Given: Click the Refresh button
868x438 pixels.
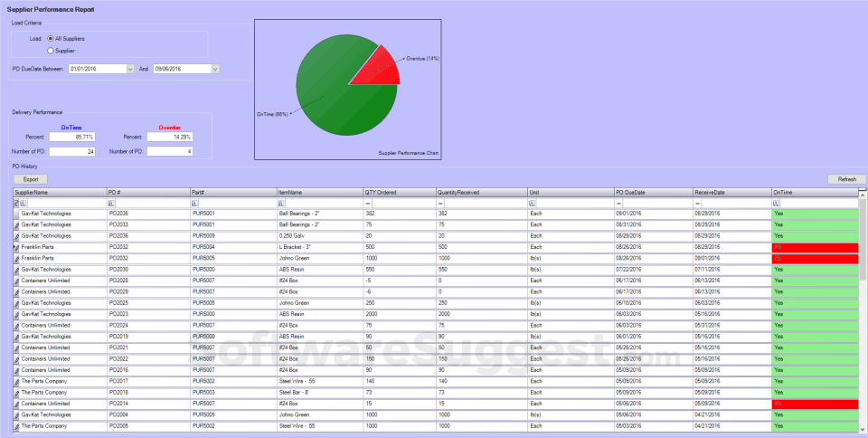Looking at the screenshot, I should (x=846, y=179).
